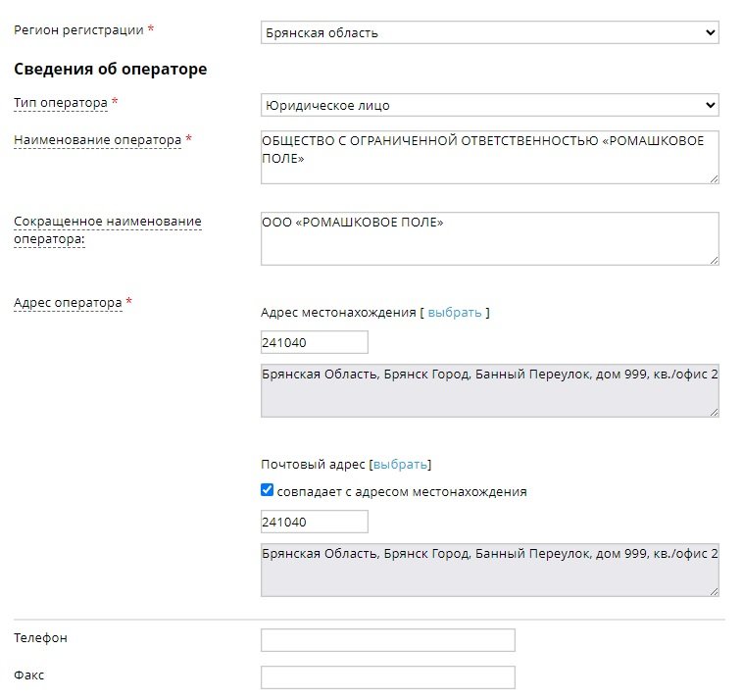Click выбрать link next to Почтовый адрес
This screenshot has height=700, width=743.
tap(400, 465)
